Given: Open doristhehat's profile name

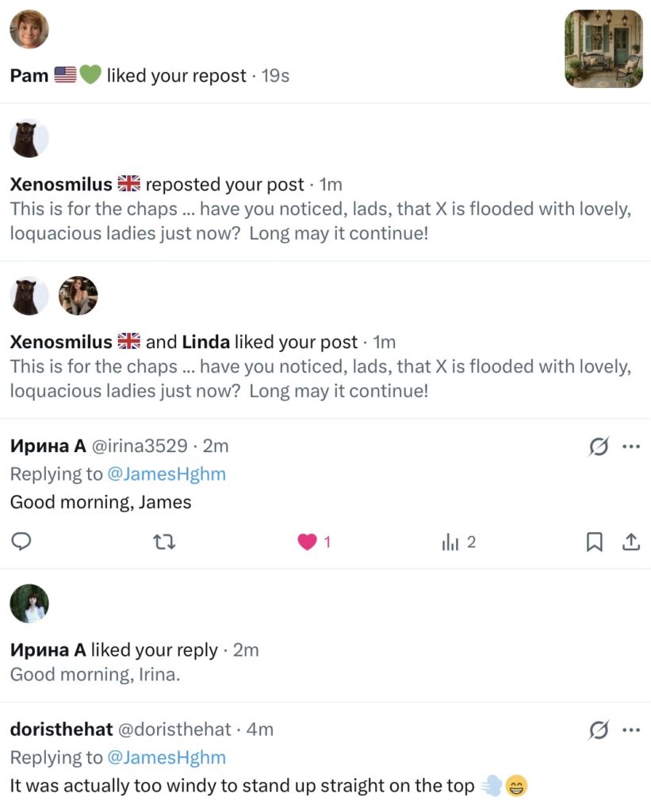Looking at the screenshot, I should pyautogui.click(x=61, y=730).
